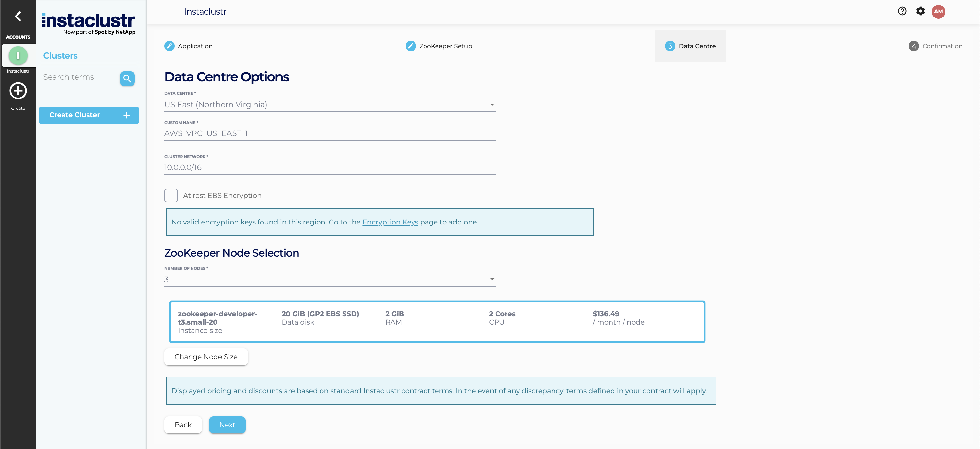Open the AM user profile avatar

pos(938,11)
